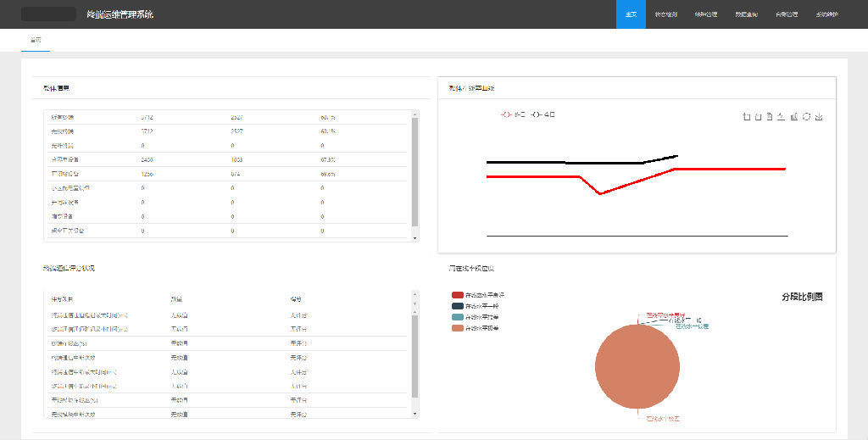This screenshot has height=440, width=868.
Task: Click bottom down arrow of lower table scrollbar
Action: 415,414
